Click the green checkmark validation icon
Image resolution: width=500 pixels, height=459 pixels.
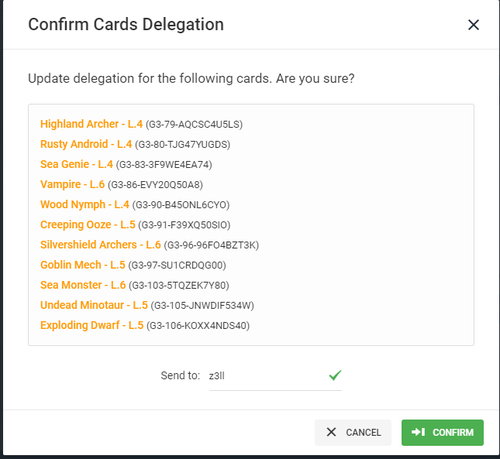tap(335, 375)
